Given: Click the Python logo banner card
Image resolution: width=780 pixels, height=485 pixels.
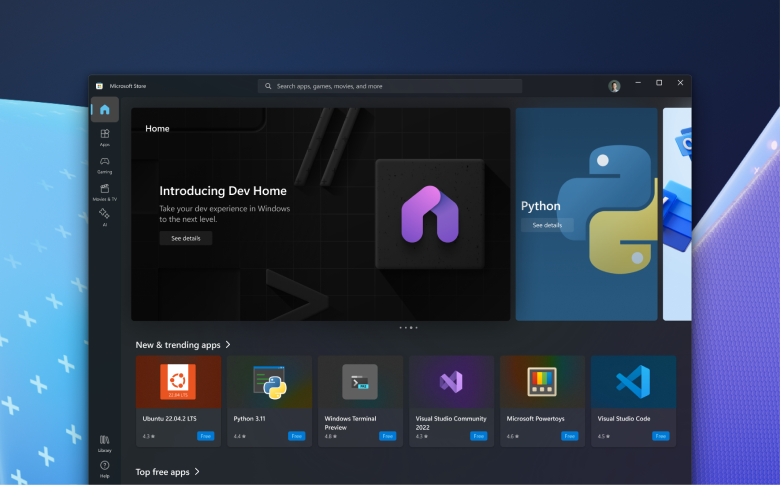Looking at the screenshot, I should click(586, 214).
